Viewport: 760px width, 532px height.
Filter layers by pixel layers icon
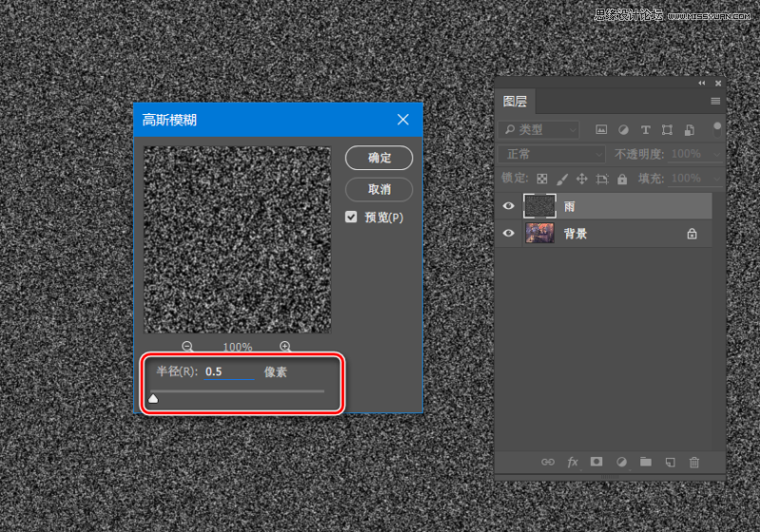pos(601,130)
